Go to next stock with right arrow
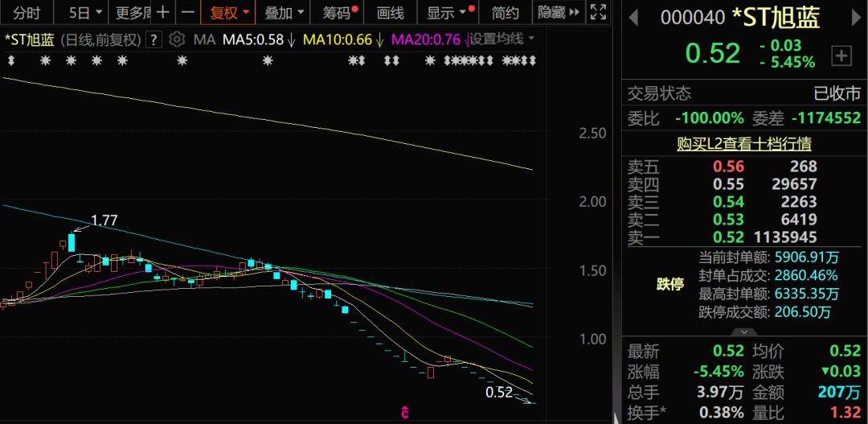This screenshot has height=424, width=868. (856, 19)
